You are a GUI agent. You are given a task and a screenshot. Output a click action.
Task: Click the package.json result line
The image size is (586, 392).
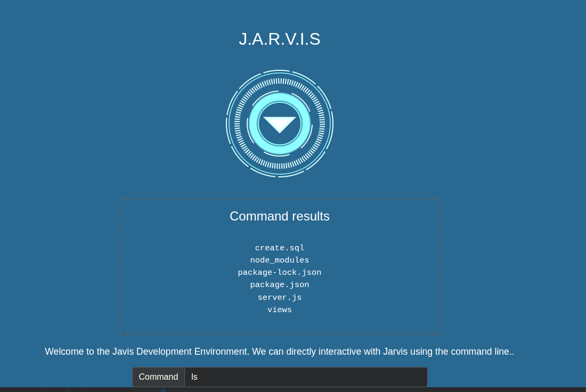pyautogui.click(x=280, y=285)
